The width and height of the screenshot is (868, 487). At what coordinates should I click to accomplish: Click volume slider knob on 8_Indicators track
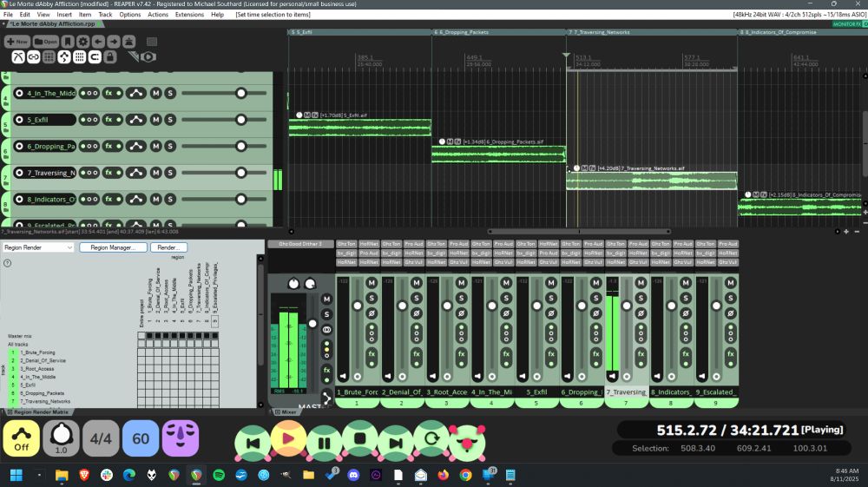(x=240, y=200)
